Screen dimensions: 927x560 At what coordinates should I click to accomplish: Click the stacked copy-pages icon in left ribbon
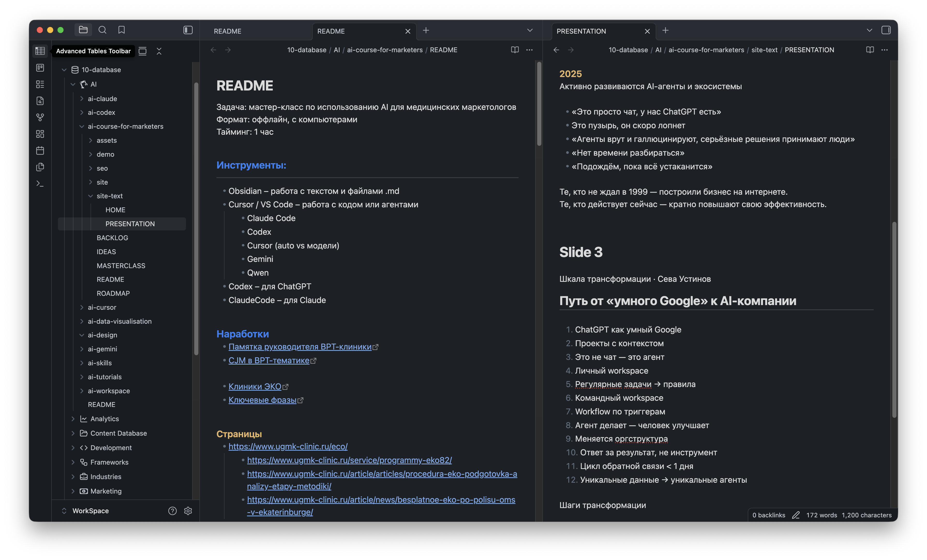pyautogui.click(x=40, y=167)
